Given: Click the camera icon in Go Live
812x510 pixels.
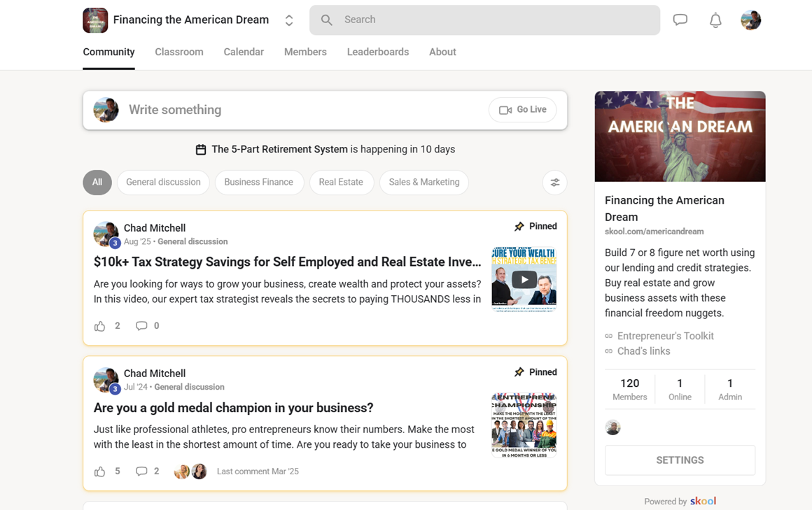Looking at the screenshot, I should point(505,110).
